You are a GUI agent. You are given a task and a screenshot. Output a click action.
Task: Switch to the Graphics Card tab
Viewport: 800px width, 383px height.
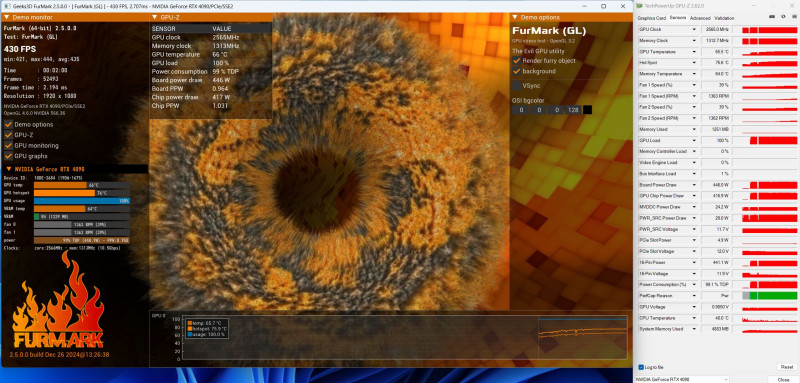click(x=653, y=18)
